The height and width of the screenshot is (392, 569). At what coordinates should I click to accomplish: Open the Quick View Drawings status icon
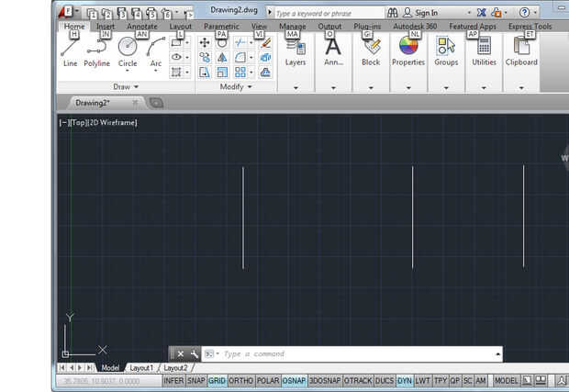coord(541,380)
